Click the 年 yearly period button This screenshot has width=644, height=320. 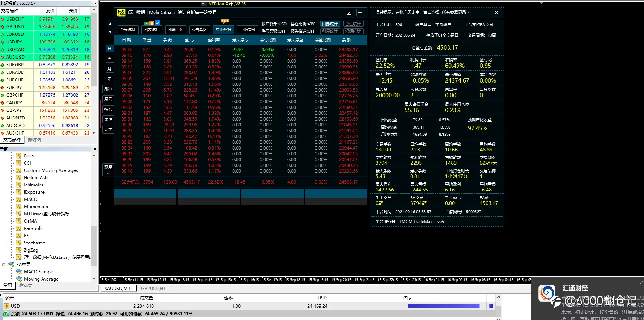coord(109,79)
